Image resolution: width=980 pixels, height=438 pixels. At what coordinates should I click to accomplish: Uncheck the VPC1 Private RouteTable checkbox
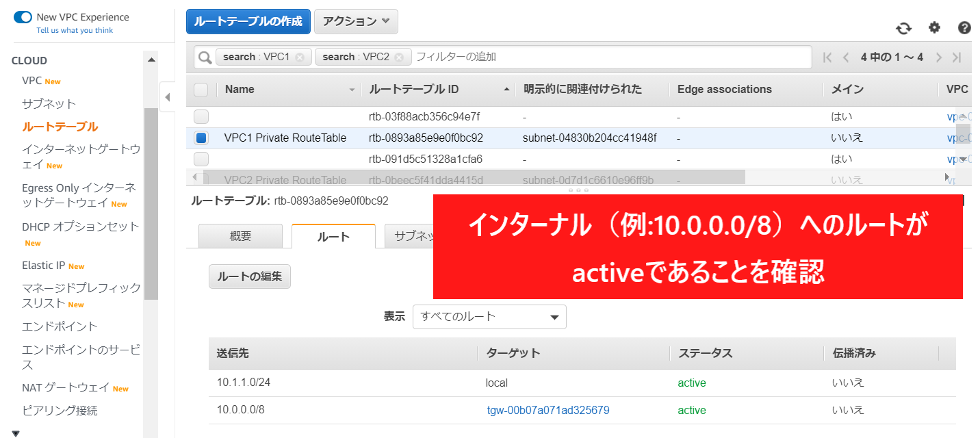[x=201, y=138]
